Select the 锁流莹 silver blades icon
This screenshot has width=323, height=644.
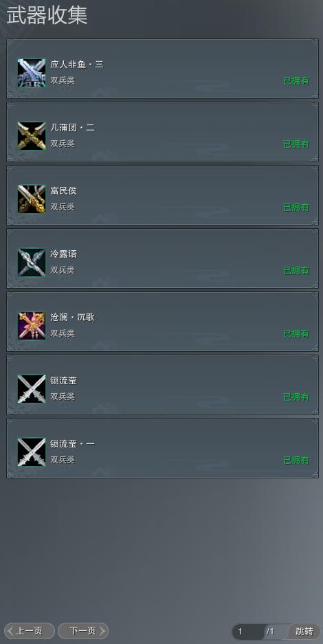click(32, 389)
